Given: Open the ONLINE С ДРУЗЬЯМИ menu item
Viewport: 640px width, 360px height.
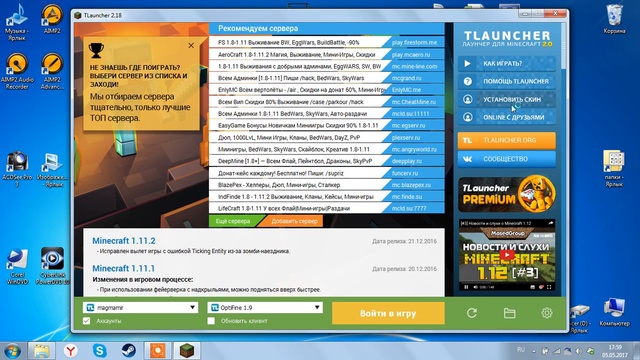Looking at the screenshot, I should 507,117.
